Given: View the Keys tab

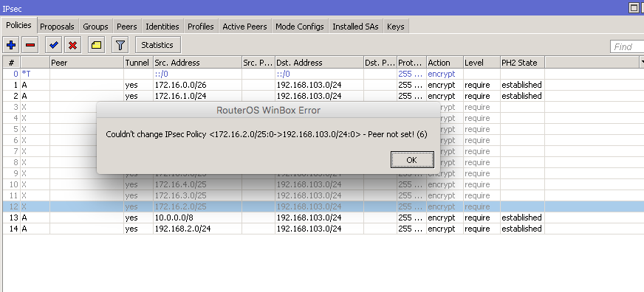Looking at the screenshot, I should pyautogui.click(x=396, y=27).
